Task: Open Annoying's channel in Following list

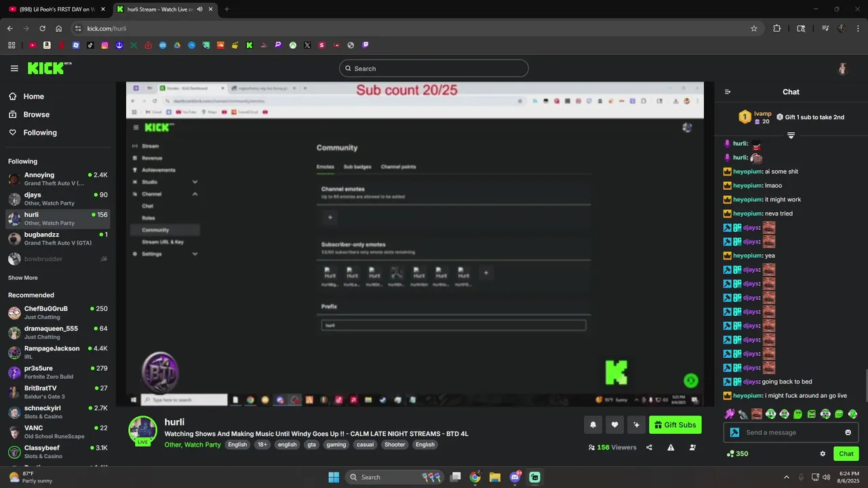Action: (x=58, y=179)
